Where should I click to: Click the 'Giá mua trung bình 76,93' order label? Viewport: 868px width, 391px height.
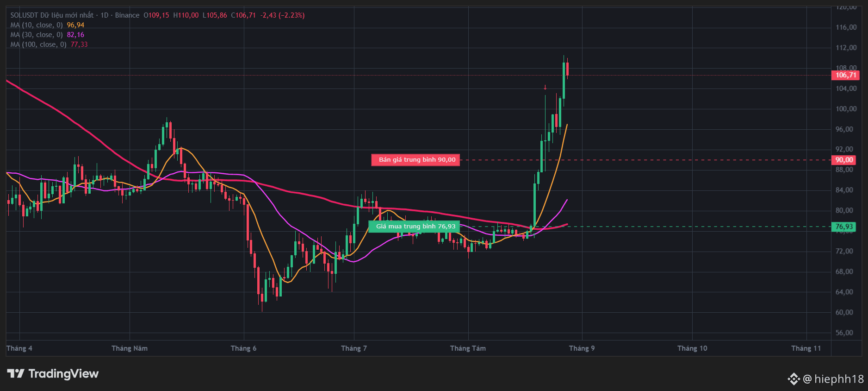[x=415, y=227]
